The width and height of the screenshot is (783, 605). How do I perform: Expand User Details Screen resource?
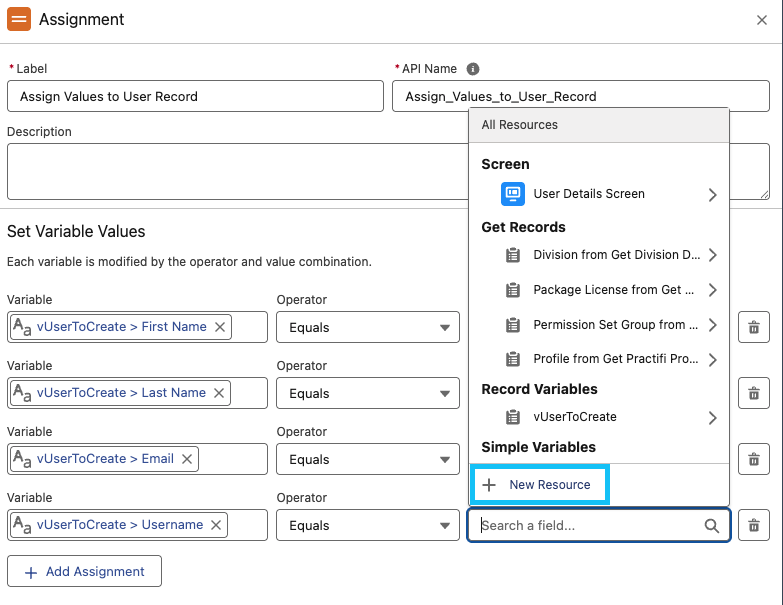(712, 194)
